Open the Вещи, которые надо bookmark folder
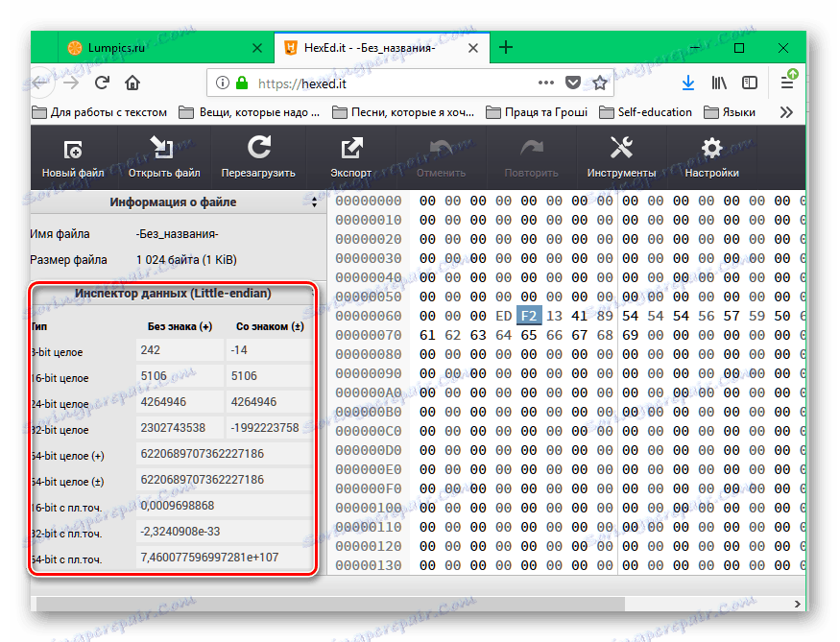Image resolution: width=840 pixels, height=642 pixels. click(249, 112)
